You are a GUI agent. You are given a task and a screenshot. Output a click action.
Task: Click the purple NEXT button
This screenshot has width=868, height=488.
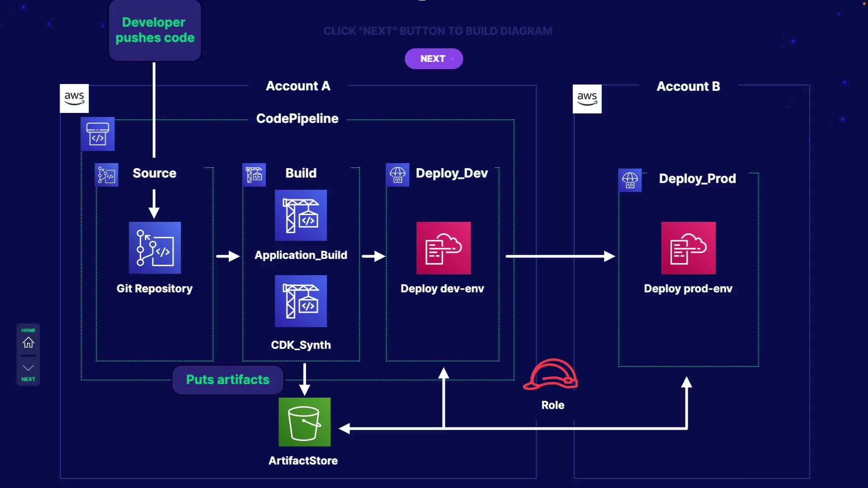433,59
